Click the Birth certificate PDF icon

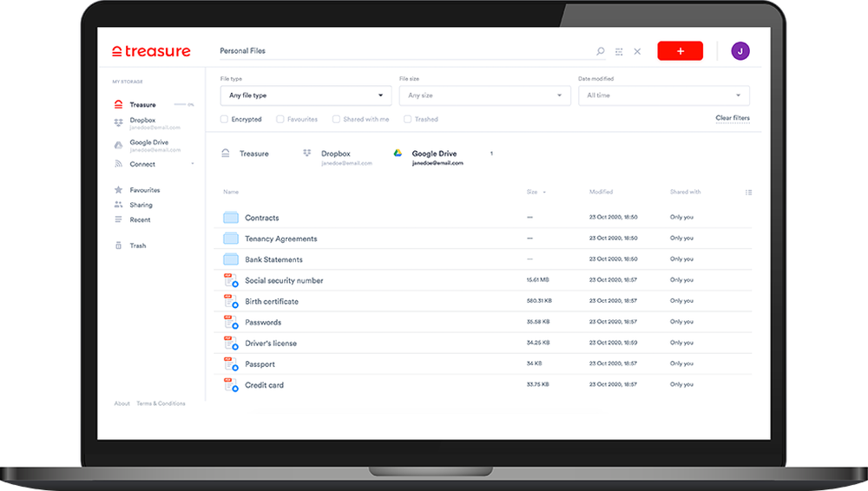click(x=231, y=301)
